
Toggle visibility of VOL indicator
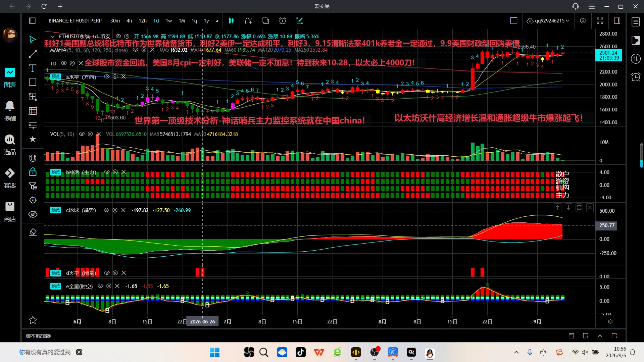click(x=82, y=134)
